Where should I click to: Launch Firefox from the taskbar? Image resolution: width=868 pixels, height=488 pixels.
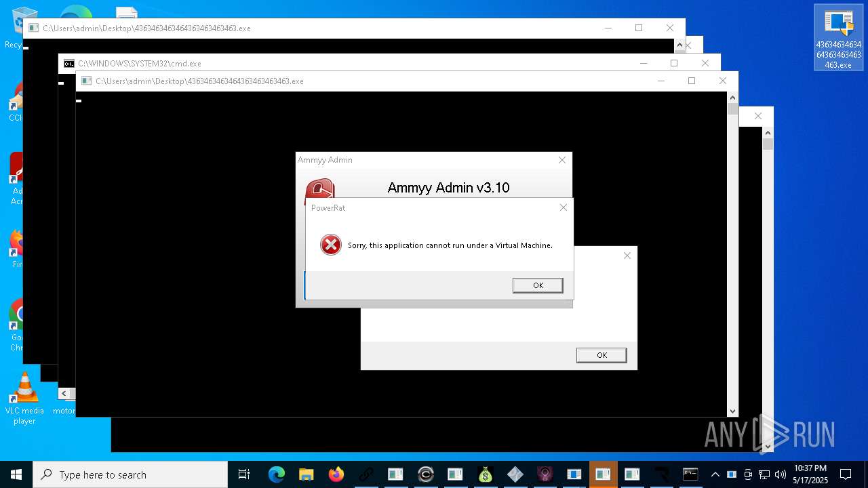336,474
